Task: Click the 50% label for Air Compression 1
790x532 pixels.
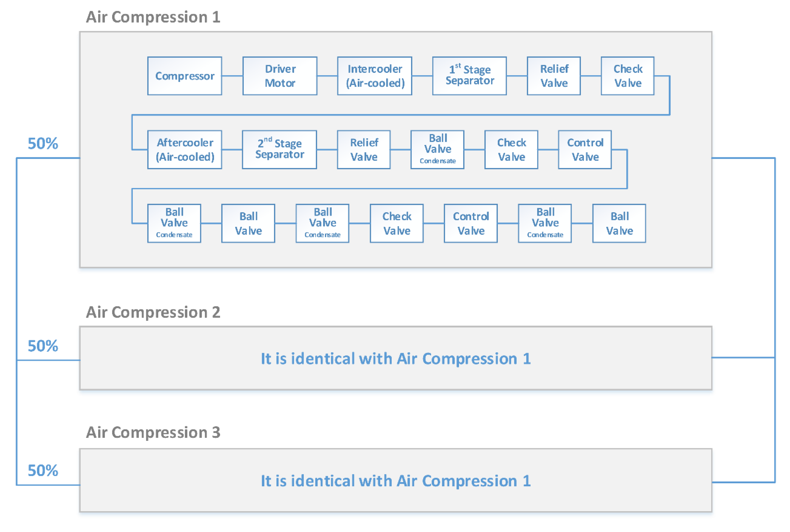Action: coord(43,143)
